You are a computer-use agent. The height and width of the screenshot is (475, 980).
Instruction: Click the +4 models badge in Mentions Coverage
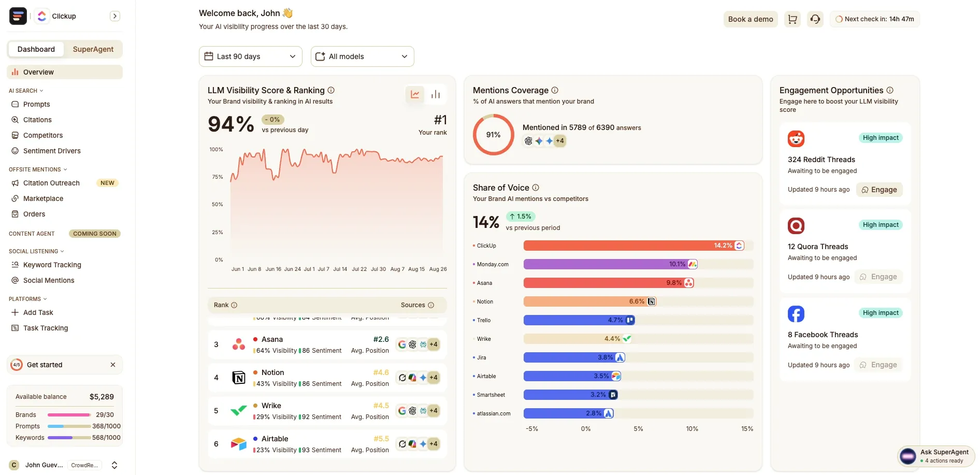pos(560,141)
